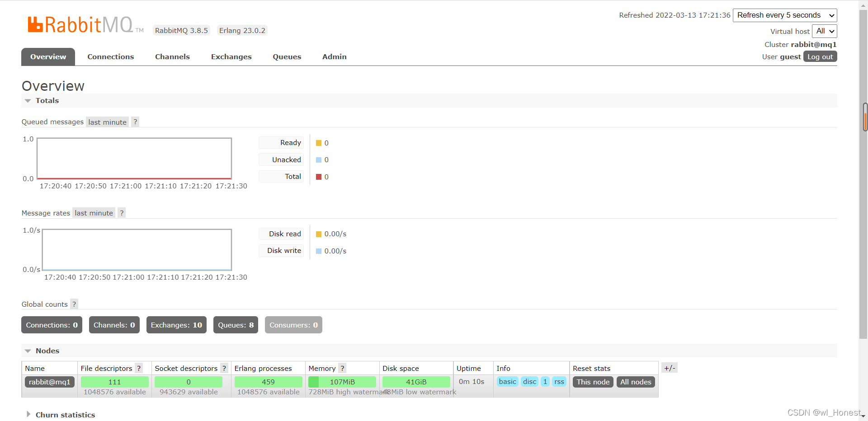The height and width of the screenshot is (421, 868).
Task: Click the Exchanges: 10 count button
Action: pyautogui.click(x=176, y=325)
